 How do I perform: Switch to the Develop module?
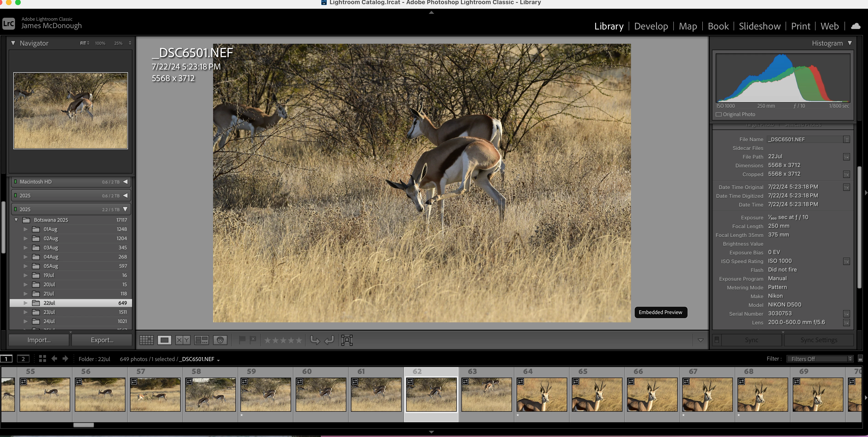[x=651, y=26]
